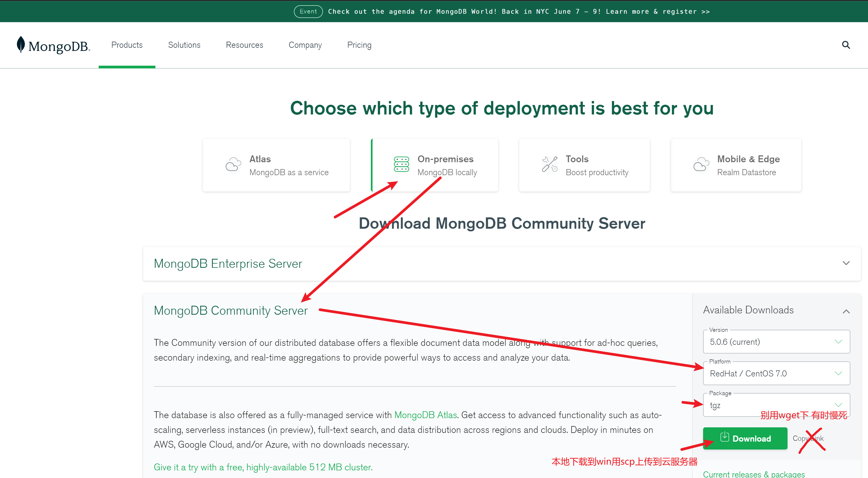The image size is (868, 478).
Task: Open the search magnifier icon
Action: [x=846, y=45]
